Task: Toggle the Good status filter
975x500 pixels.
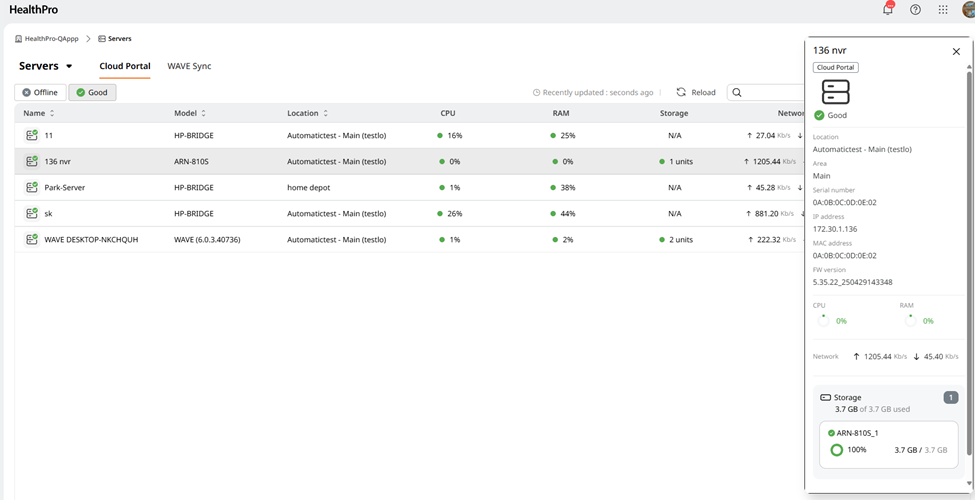Action: click(x=92, y=92)
